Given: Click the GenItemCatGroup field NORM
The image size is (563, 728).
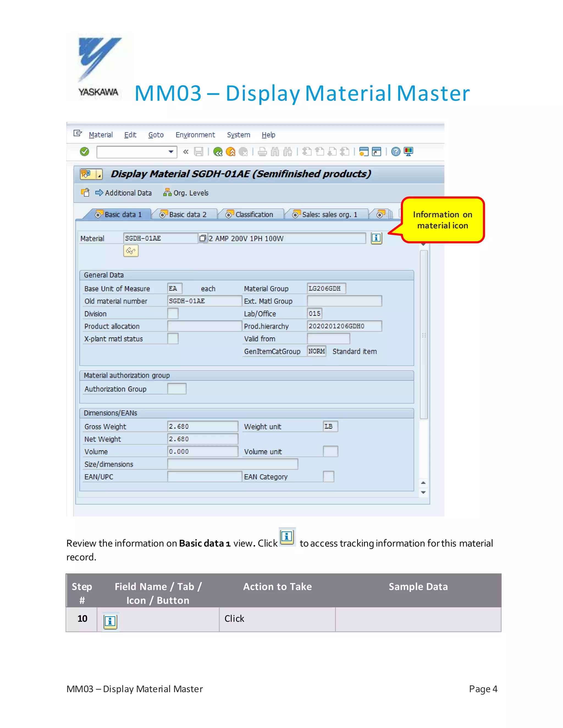Looking at the screenshot, I should point(316,351).
